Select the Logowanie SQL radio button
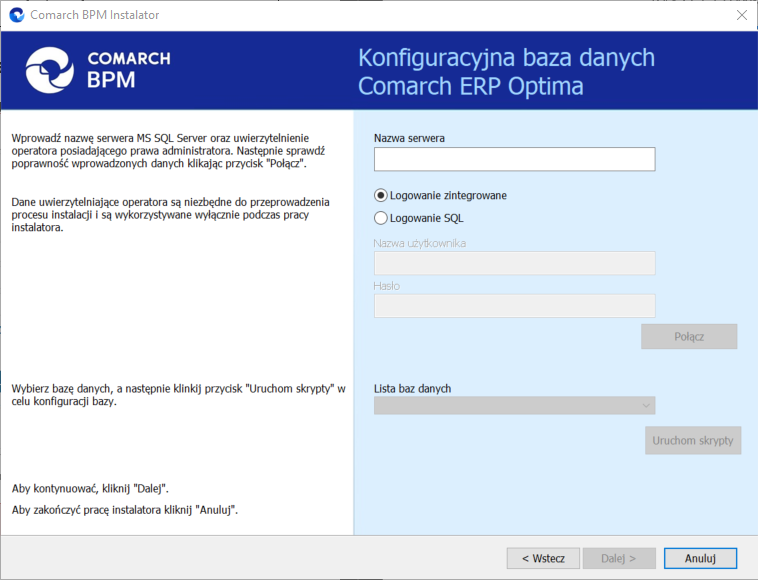 pos(381,218)
